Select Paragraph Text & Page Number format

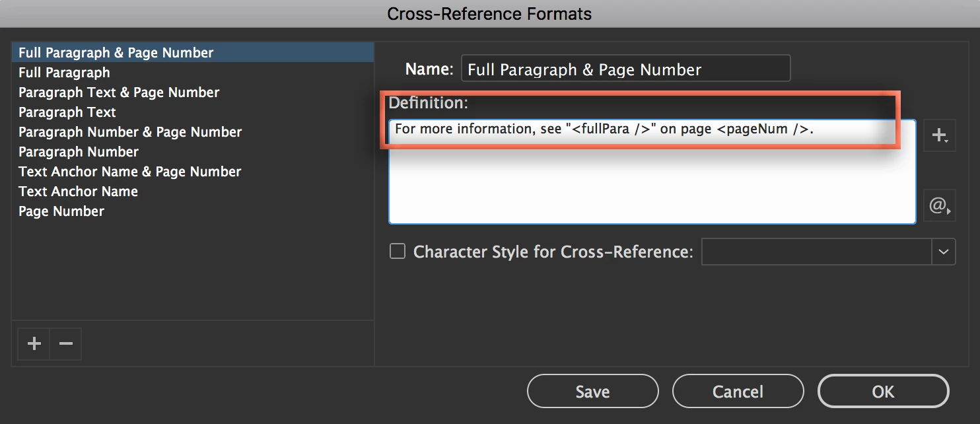click(x=119, y=92)
